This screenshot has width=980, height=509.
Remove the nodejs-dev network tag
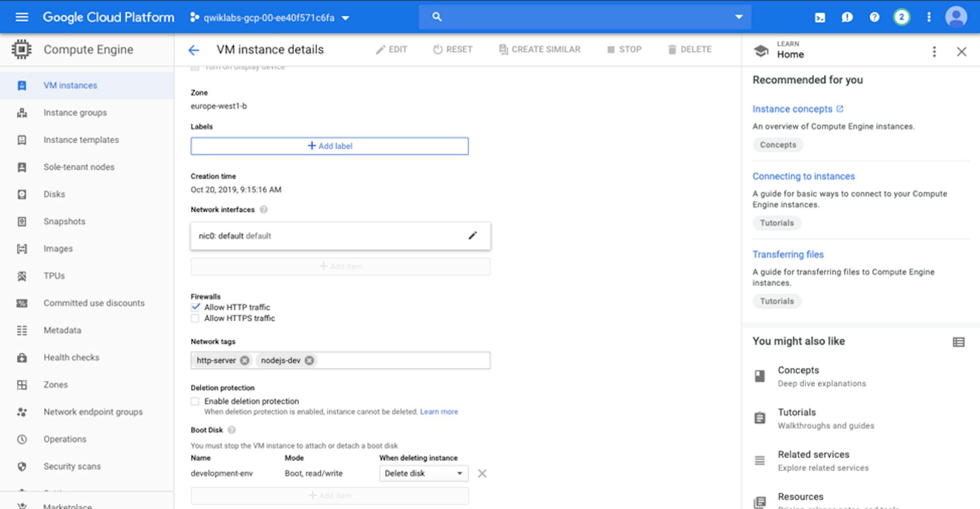coord(310,360)
